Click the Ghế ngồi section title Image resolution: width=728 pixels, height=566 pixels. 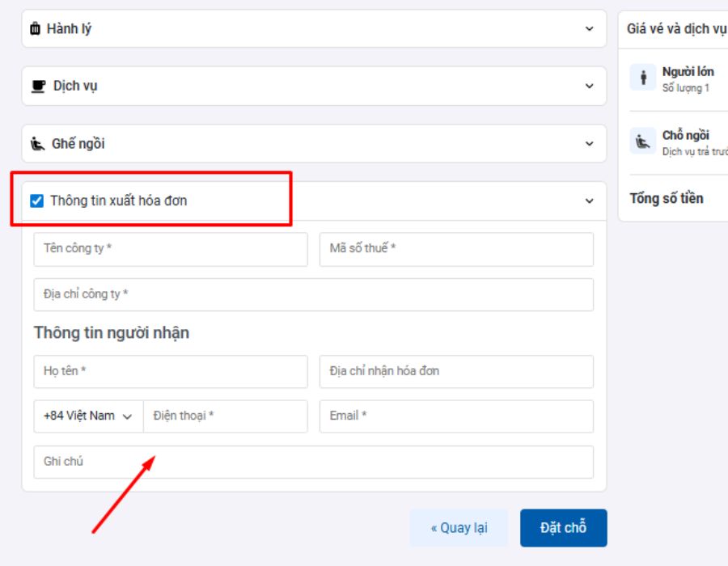78,144
